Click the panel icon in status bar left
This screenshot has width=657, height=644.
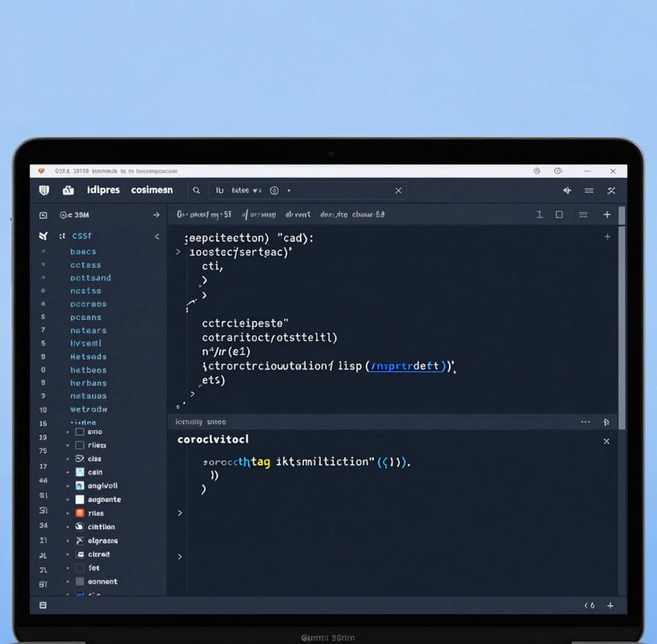tap(43, 605)
